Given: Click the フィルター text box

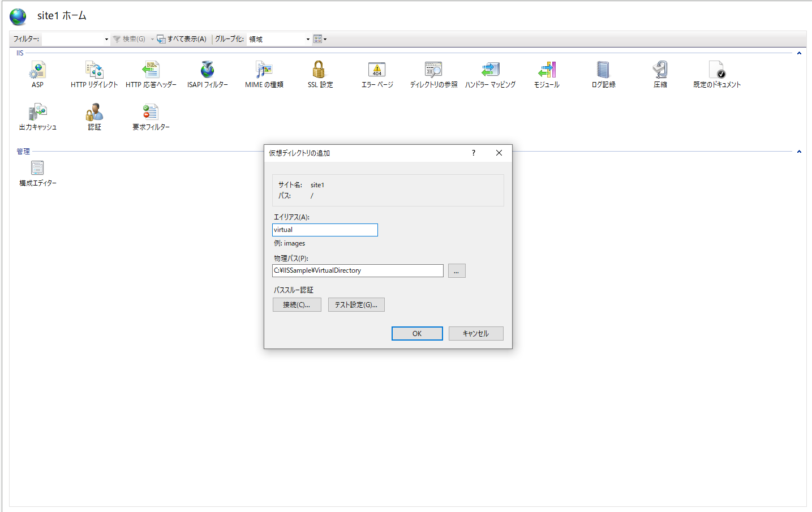Looking at the screenshot, I should tap(72, 39).
